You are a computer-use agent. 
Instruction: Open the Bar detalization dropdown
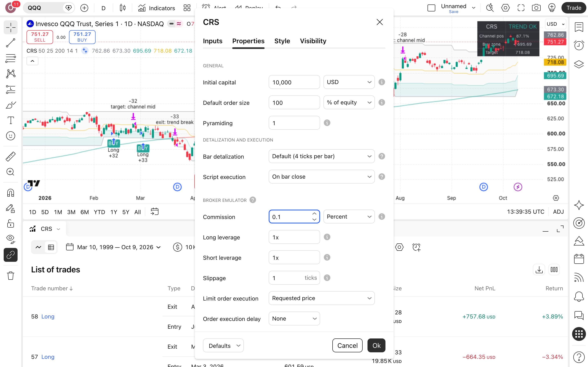pos(321,156)
